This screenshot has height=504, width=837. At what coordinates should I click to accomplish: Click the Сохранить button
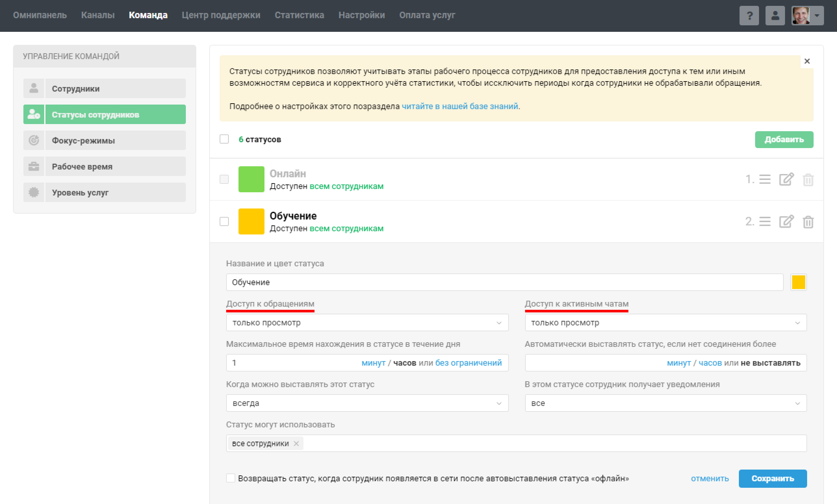[x=772, y=479]
